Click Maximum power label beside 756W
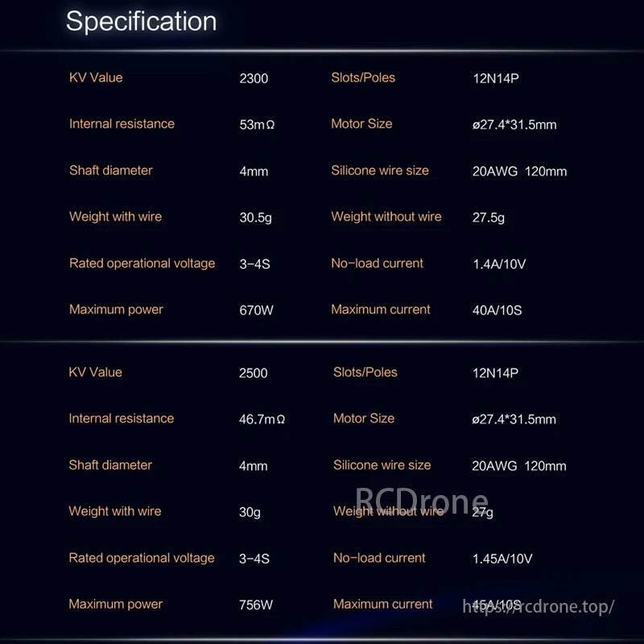The height and width of the screenshot is (644, 644). tap(116, 605)
